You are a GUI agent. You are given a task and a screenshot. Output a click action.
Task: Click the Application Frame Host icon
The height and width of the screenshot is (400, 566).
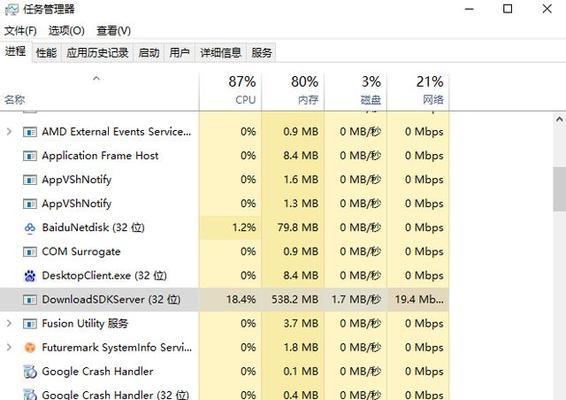click(30, 156)
